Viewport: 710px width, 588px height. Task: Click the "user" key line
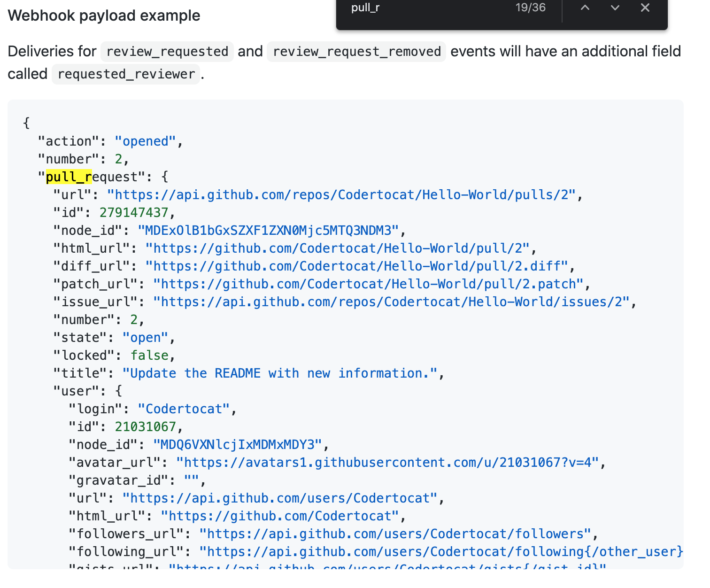[88, 391]
